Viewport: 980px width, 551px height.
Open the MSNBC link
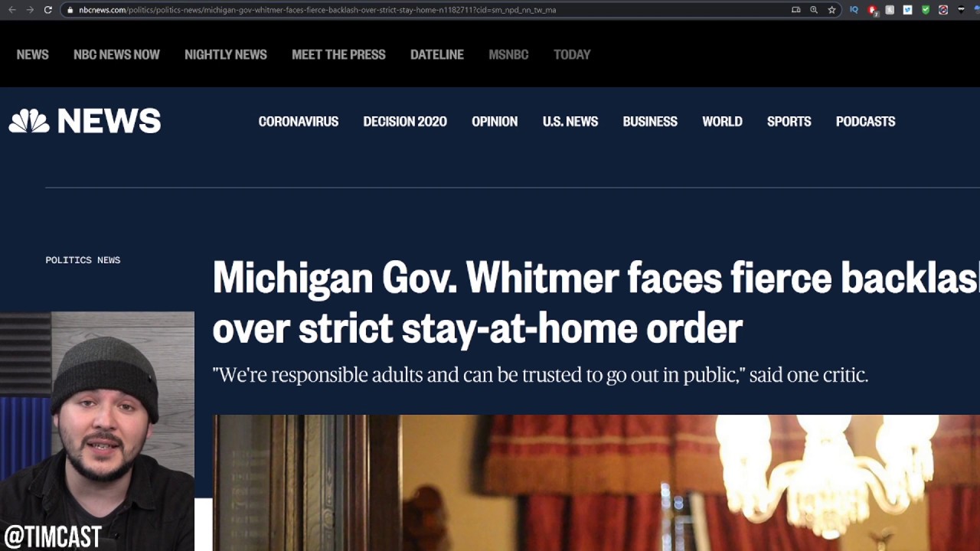(x=509, y=54)
